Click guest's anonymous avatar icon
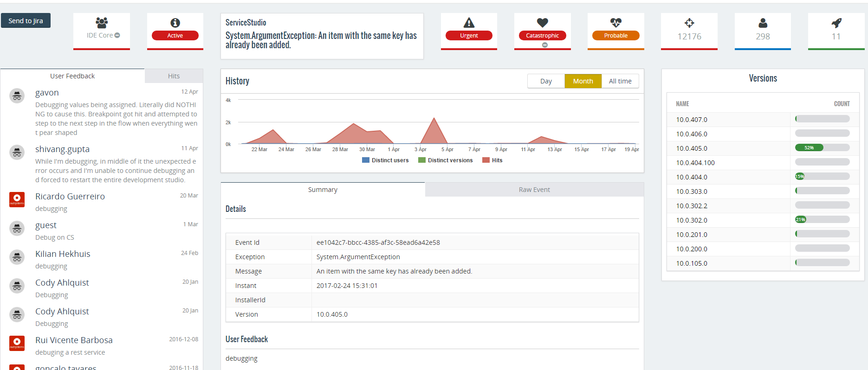 pos(17,229)
